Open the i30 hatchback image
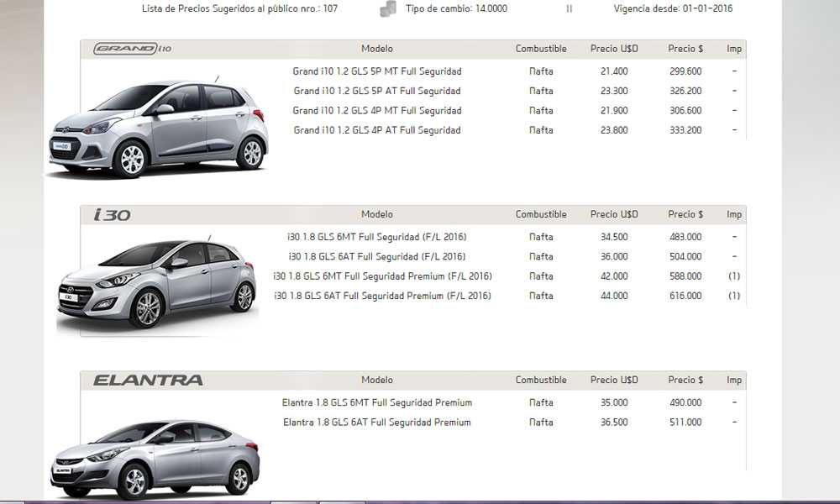840x504 pixels. click(155, 277)
